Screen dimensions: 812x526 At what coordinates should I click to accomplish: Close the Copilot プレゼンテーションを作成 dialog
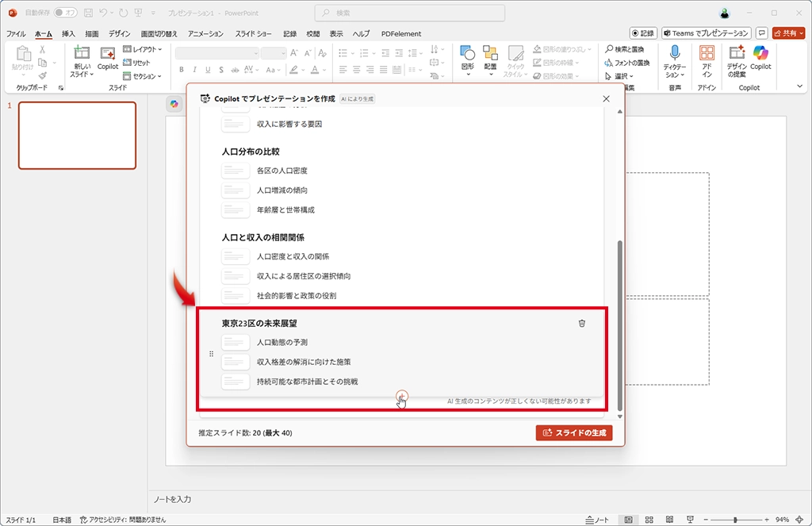pyautogui.click(x=607, y=98)
